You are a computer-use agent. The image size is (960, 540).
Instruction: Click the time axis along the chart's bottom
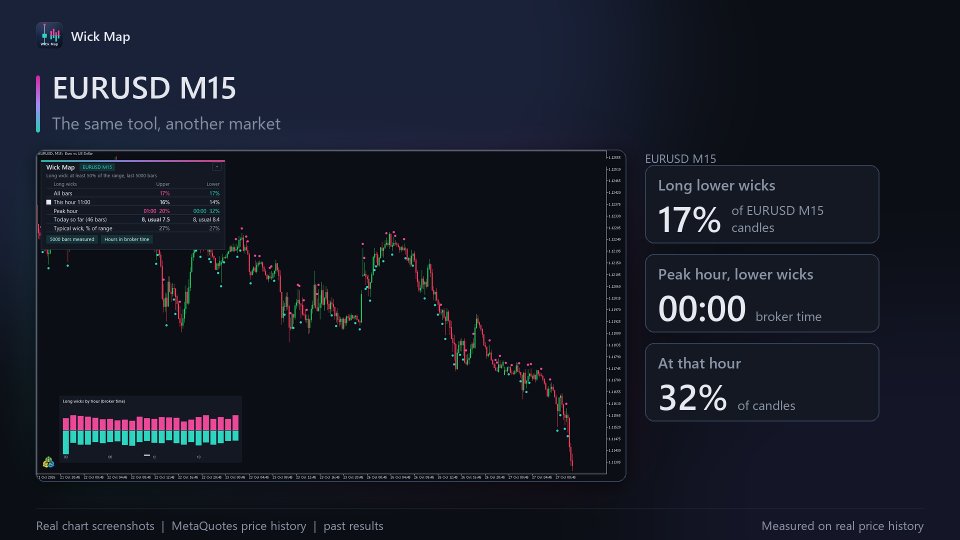(x=306, y=477)
